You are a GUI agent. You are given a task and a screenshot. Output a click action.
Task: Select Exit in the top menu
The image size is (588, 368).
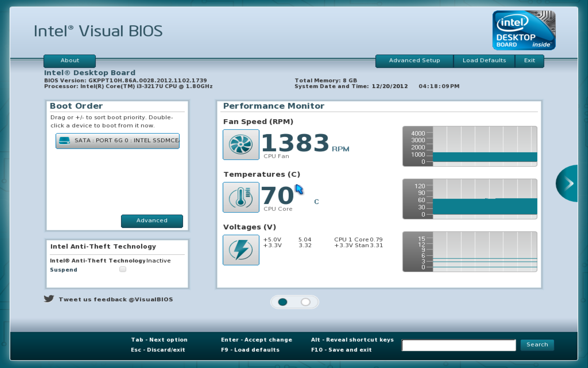[x=530, y=61]
